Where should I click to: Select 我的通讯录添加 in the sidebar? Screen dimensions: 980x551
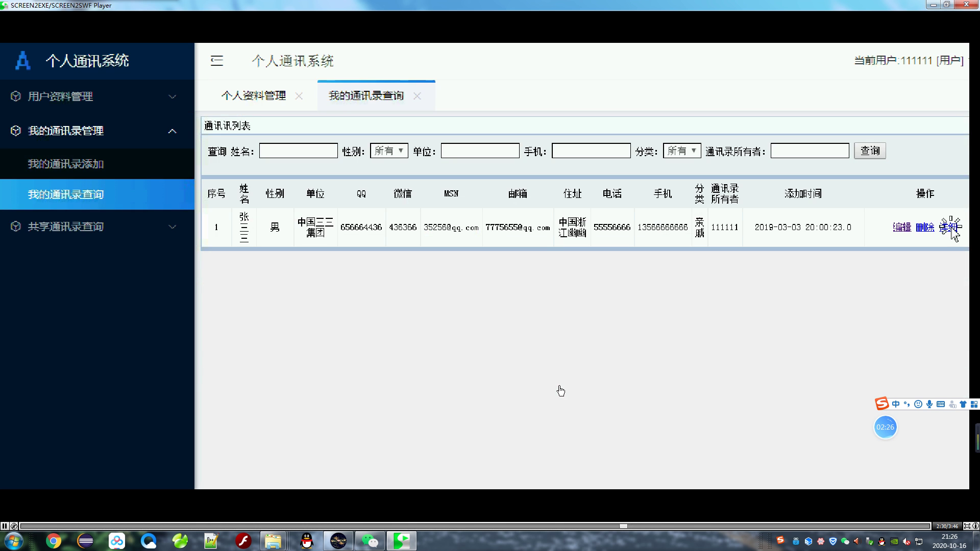pyautogui.click(x=97, y=164)
